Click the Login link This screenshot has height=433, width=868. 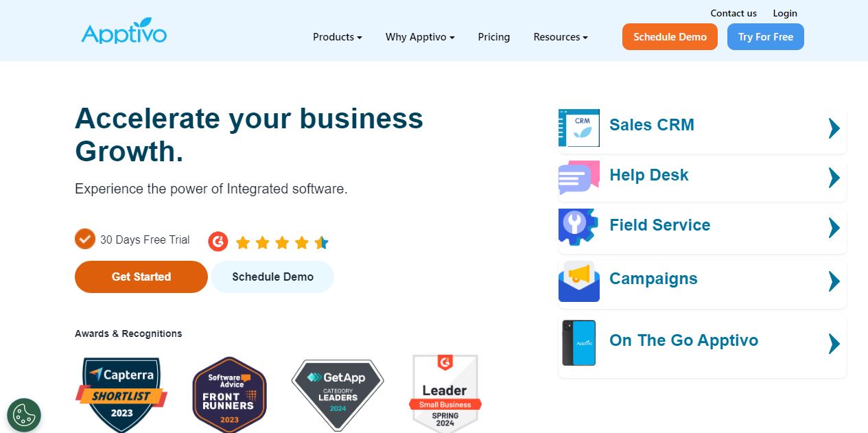point(785,13)
